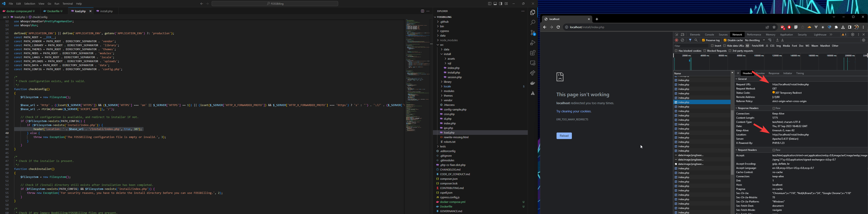Uncheck the Disable cache option
This screenshot has width=868, height=214.
[x=725, y=40]
